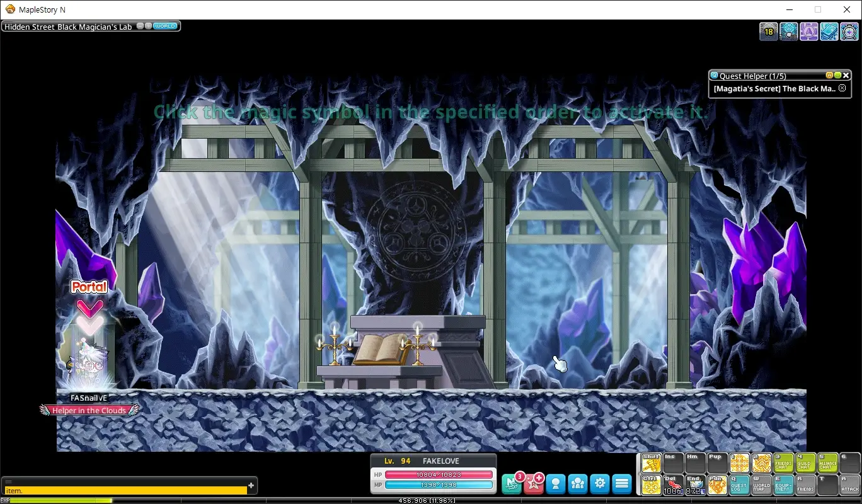Open the Equipment shortcut

pyautogui.click(x=784, y=485)
